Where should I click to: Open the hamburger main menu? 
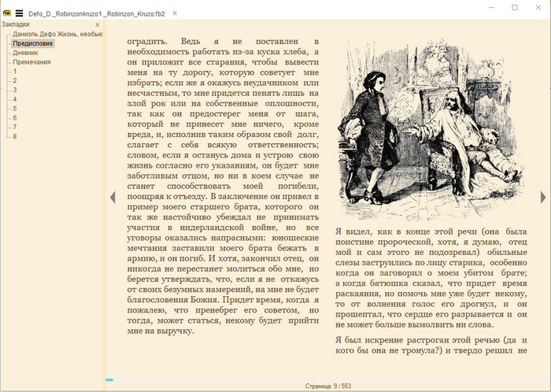(x=20, y=13)
